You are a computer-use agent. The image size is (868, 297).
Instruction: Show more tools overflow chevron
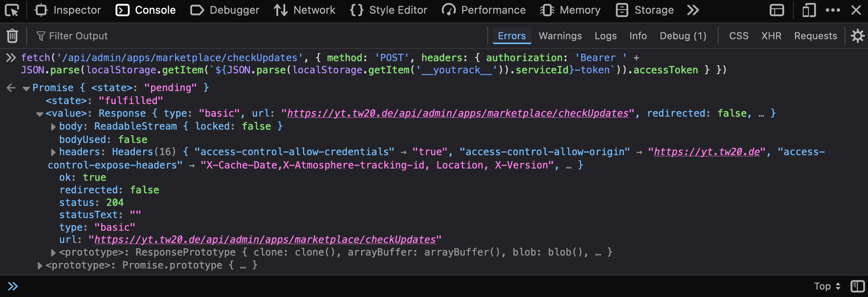coord(693,10)
